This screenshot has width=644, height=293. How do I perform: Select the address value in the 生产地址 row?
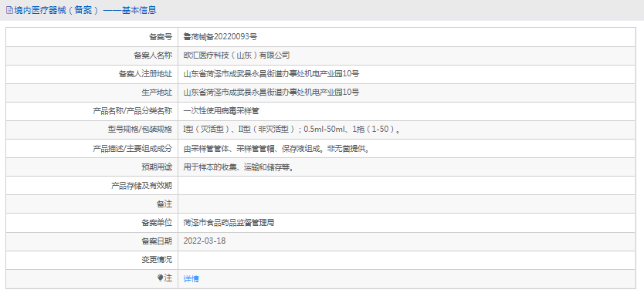(272, 93)
